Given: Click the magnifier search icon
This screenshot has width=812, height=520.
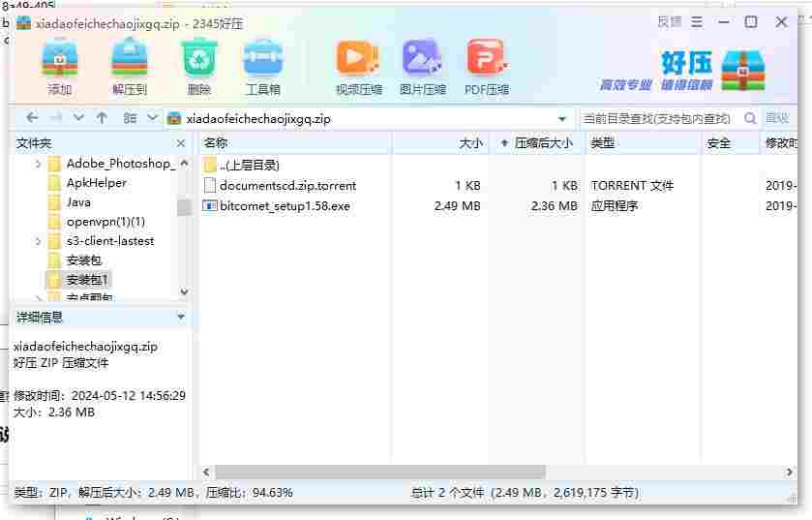Looking at the screenshot, I should 750,118.
